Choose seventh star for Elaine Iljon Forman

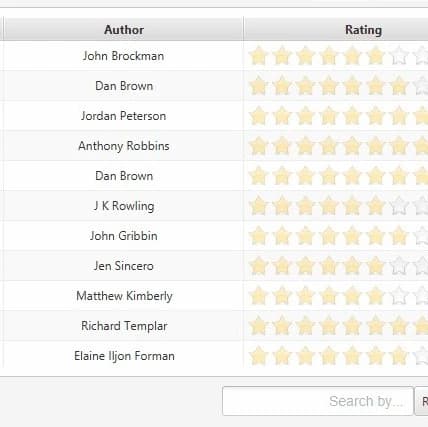[399, 356]
